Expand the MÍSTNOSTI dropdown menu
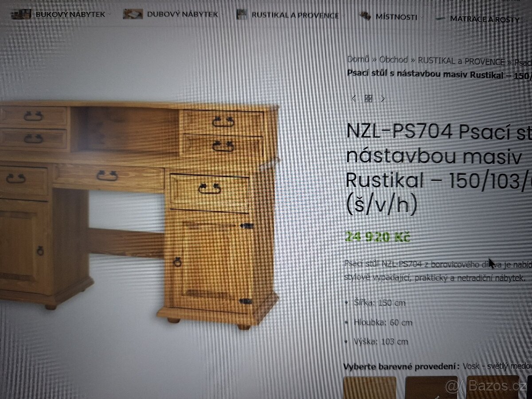532x399 pixels. [x=396, y=17]
